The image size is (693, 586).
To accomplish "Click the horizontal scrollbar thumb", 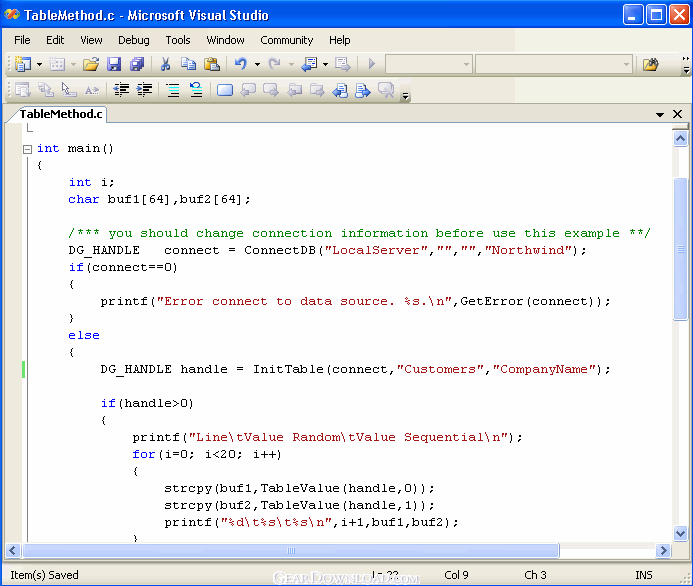I will 292,551.
